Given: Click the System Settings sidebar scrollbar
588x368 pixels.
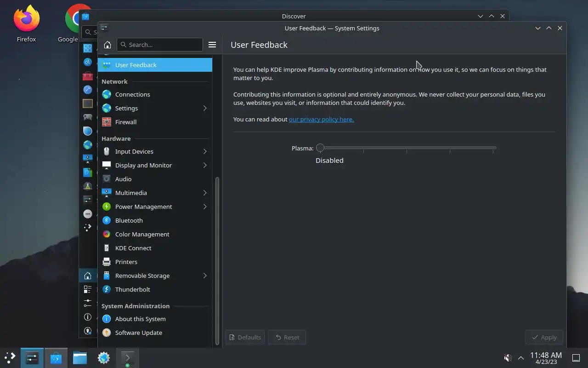Looking at the screenshot, I should point(217,261).
